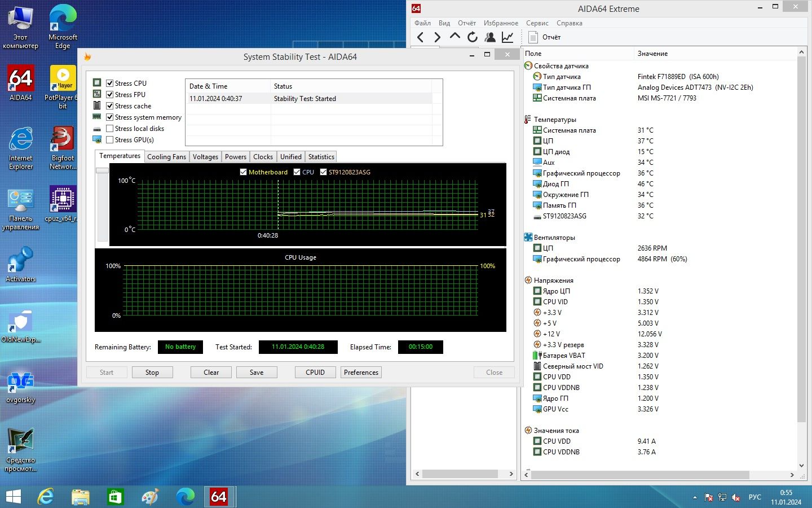Open Internet Explorer desktop shortcut
This screenshot has height=508, width=812.
21,148
